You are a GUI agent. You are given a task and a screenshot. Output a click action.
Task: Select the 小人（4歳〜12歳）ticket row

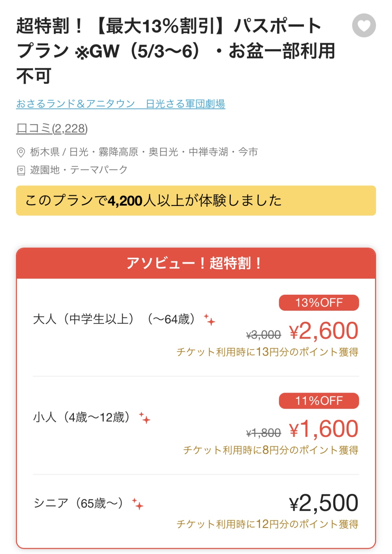click(196, 426)
